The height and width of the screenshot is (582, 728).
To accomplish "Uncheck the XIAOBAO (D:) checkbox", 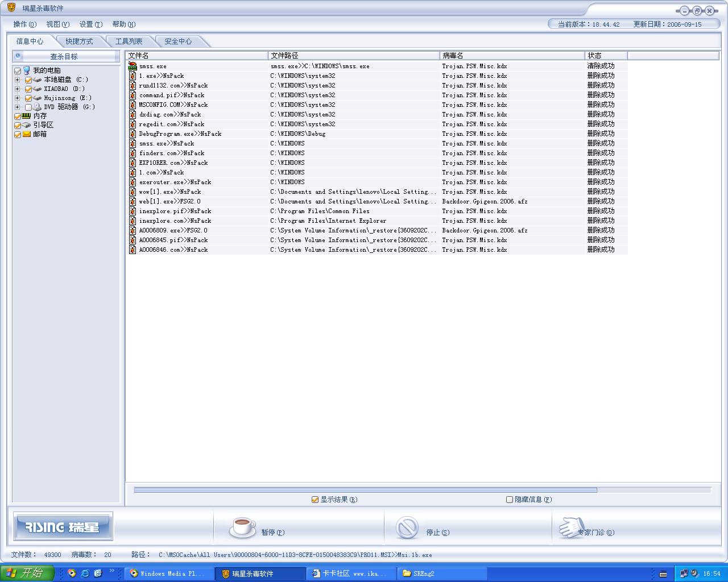I will coord(28,89).
